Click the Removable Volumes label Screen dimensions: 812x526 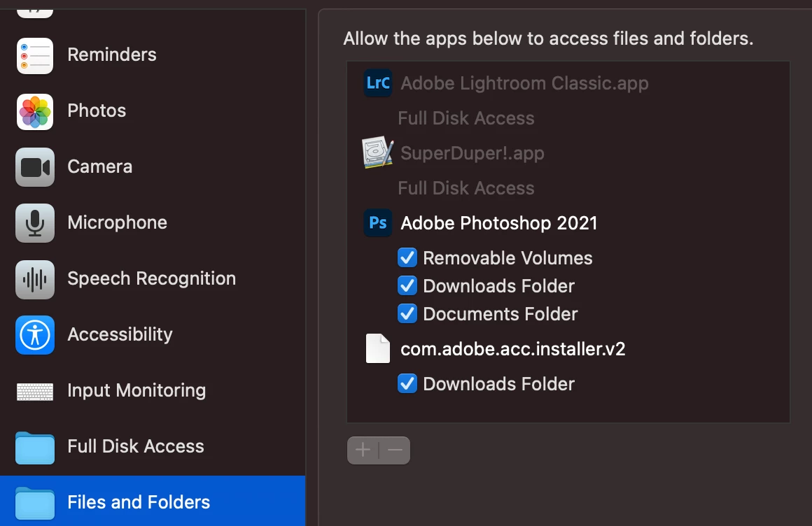pos(507,258)
